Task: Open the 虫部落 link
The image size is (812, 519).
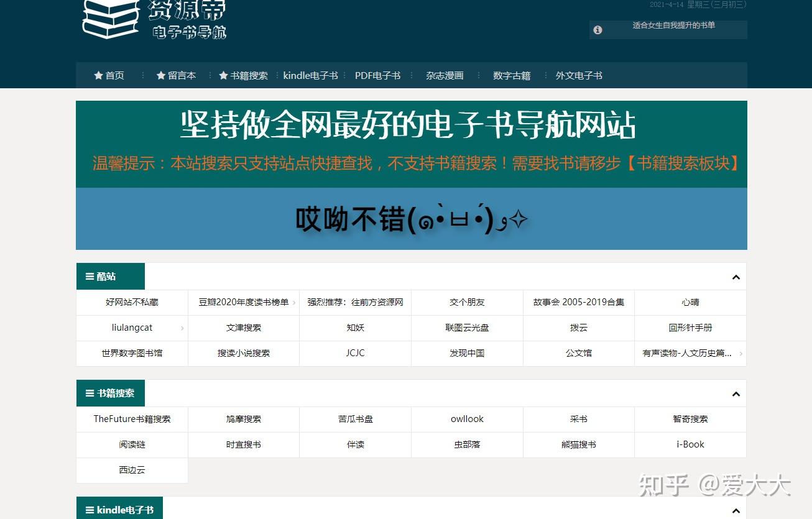Action: (x=467, y=444)
